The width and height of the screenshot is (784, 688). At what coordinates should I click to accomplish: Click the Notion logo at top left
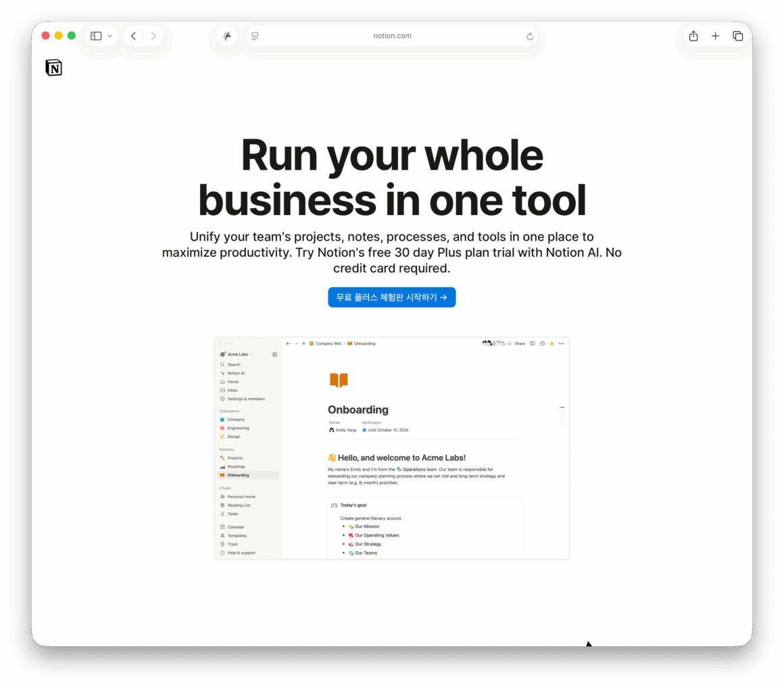(x=53, y=68)
